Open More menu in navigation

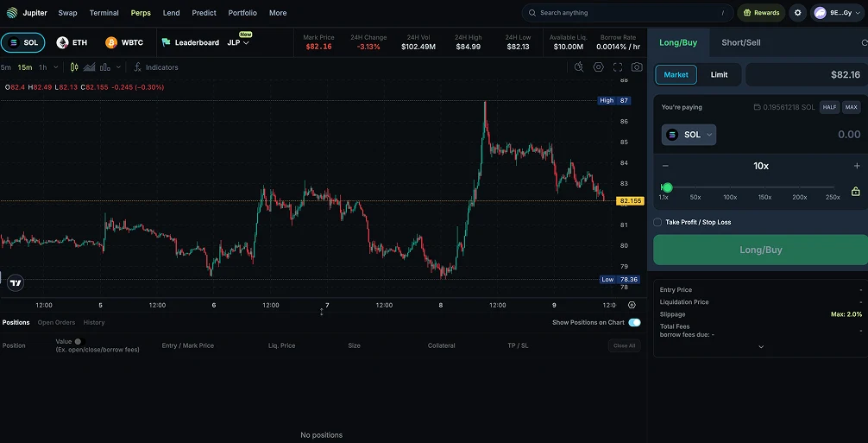tap(278, 13)
